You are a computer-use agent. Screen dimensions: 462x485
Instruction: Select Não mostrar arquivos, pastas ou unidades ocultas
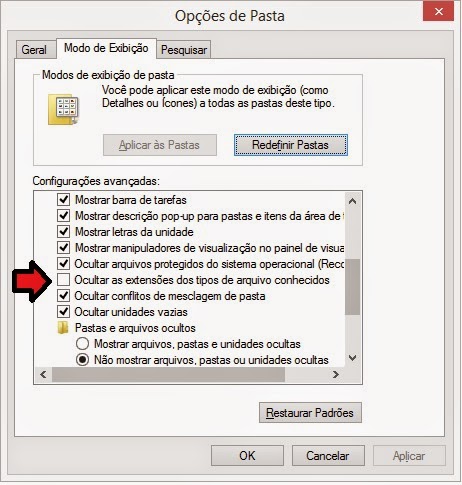click(x=82, y=360)
